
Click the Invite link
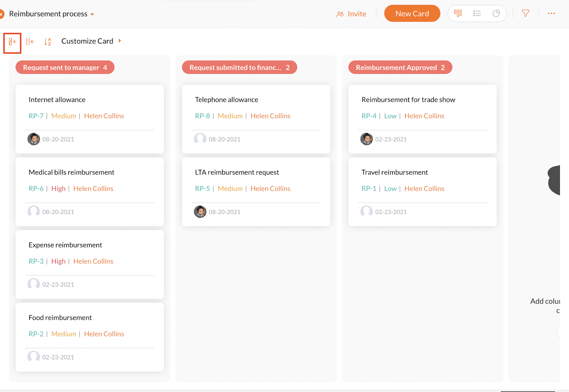[351, 14]
